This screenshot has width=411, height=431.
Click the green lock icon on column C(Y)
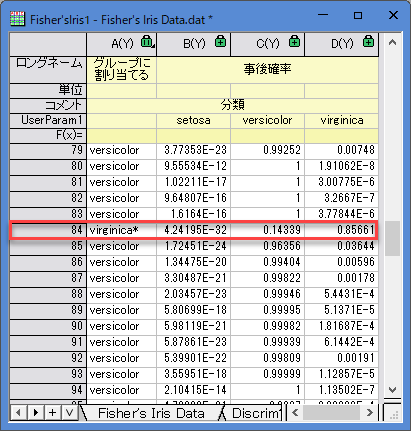pos(294,41)
